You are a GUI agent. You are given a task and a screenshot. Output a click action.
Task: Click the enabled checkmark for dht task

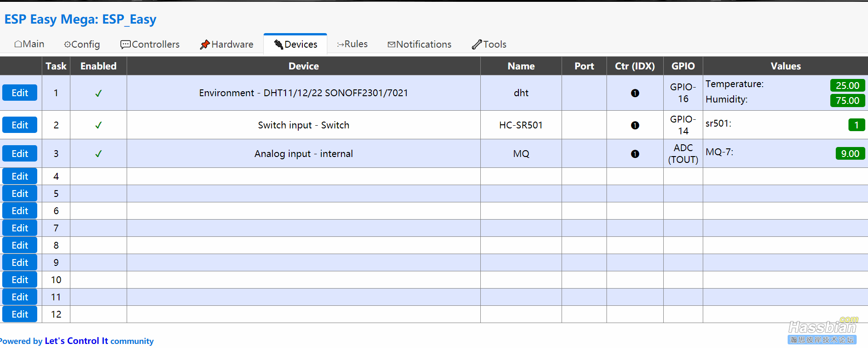click(99, 93)
